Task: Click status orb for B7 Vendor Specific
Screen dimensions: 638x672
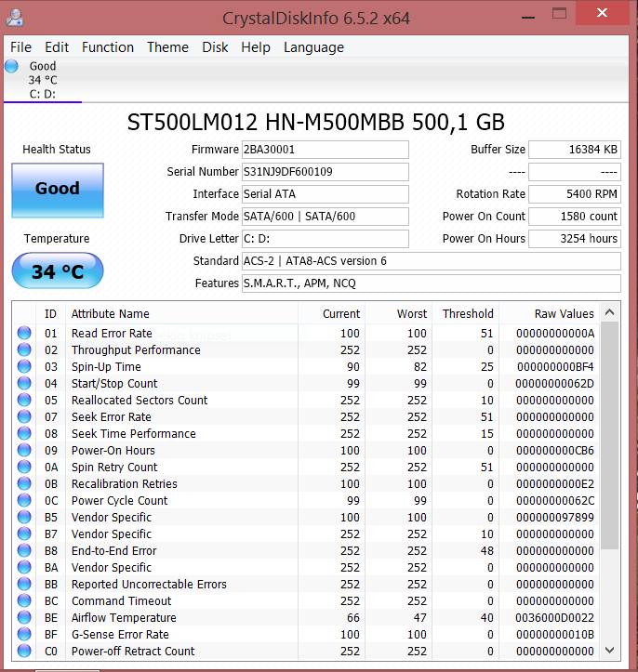Action: pyautogui.click(x=24, y=534)
